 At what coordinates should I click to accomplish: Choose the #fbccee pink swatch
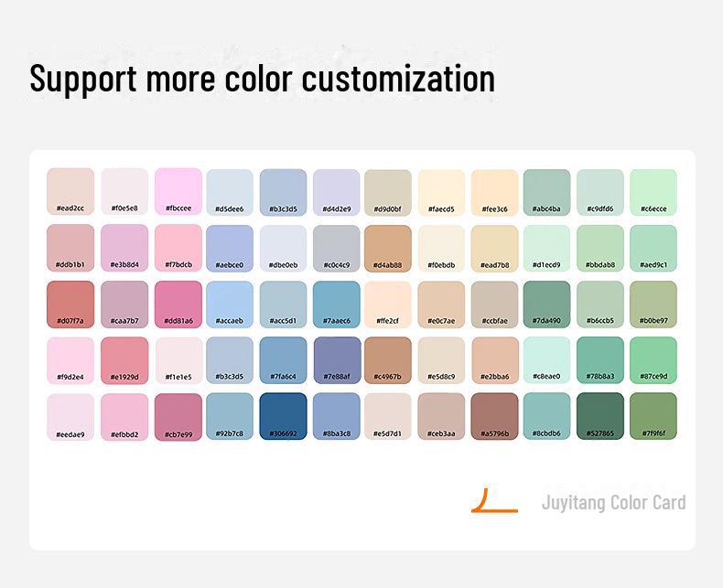(x=178, y=191)
